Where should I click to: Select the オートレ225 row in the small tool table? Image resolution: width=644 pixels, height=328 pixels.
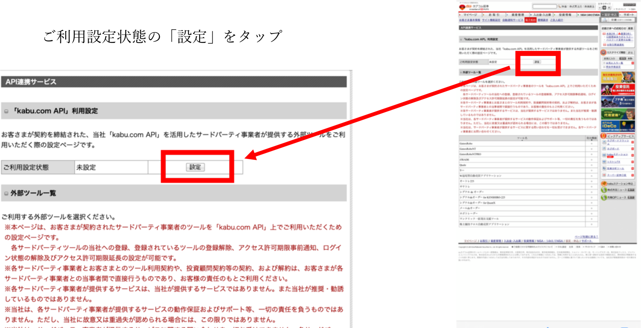[528, 181]
